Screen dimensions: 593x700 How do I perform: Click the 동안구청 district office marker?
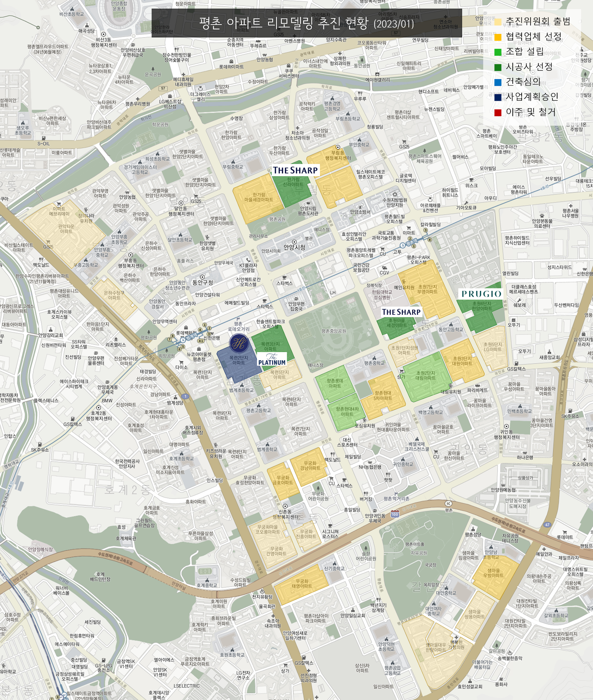click(x=202, y=277)
